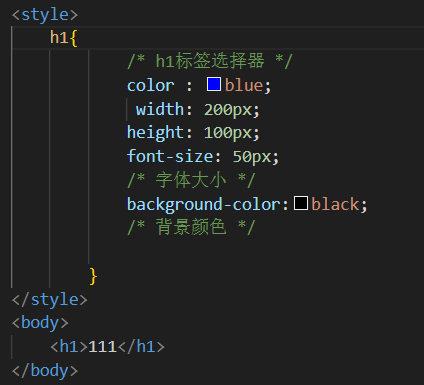
Task: Click the opening <body> tag
Action: click(40, 323)
